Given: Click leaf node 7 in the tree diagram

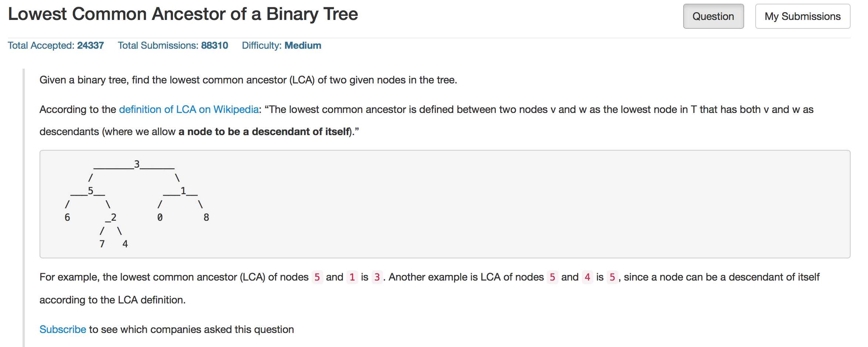Looking at the screenshot, I should click(x=102, y=244).
